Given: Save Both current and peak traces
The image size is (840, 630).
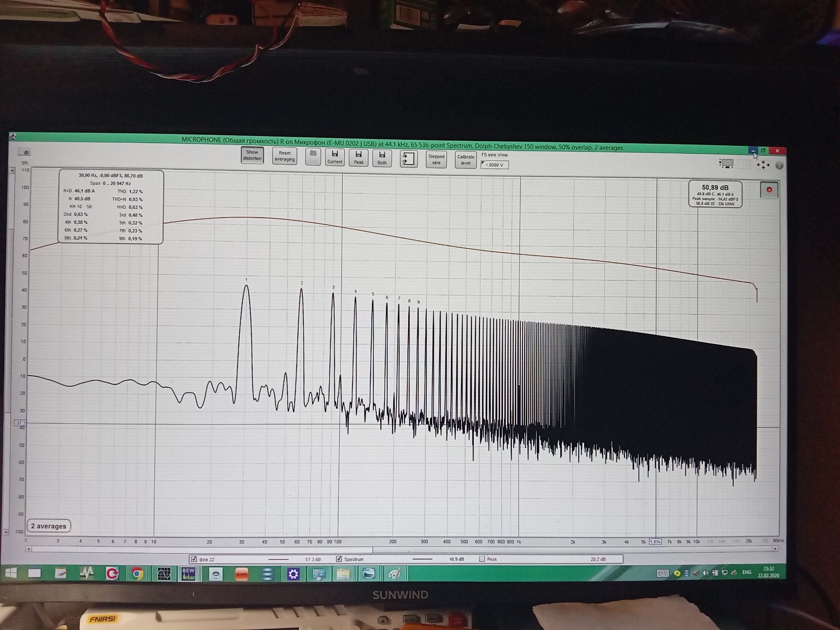Looking at the screenshot, I should click(x=382, y=158).
